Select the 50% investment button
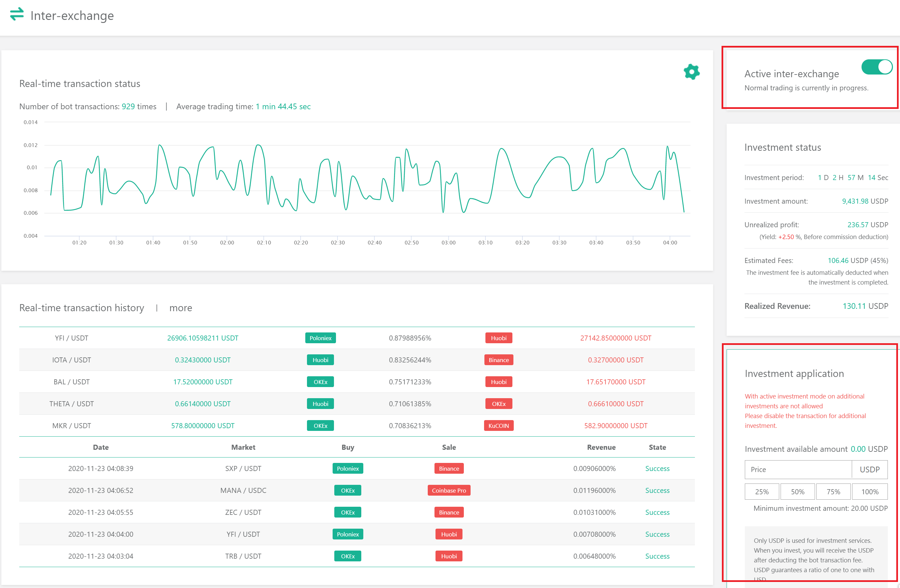This screenshot has height=588, width=900. pyautogui.click(x=797, y=492)
